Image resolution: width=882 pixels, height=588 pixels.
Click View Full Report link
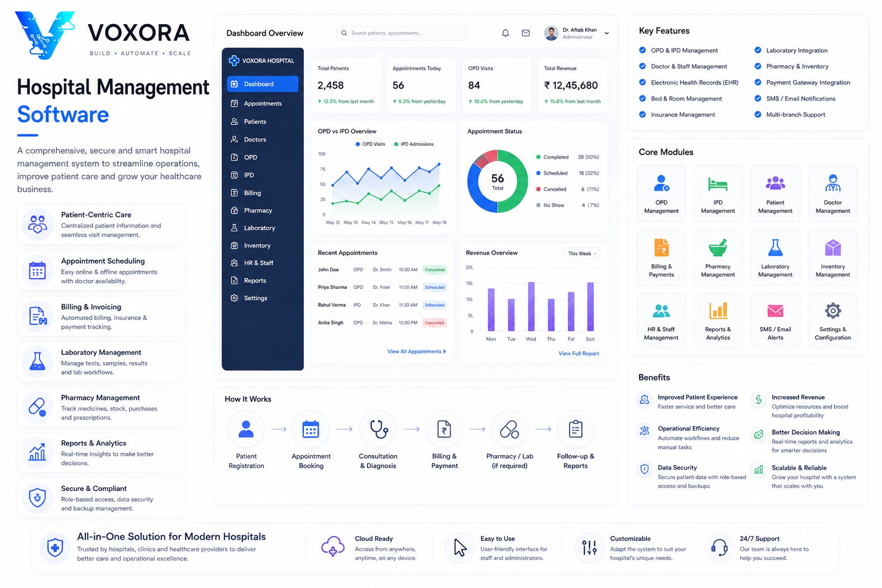(579, 354)
